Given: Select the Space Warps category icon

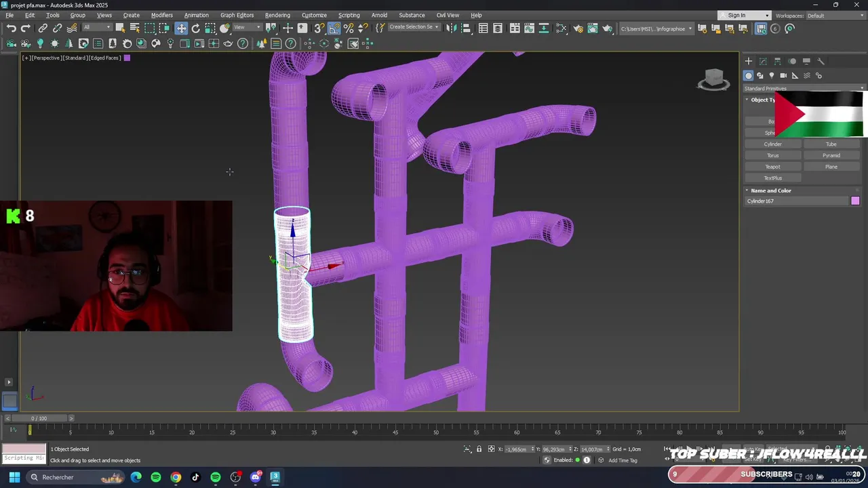Looking at the screenshot, I should (807, 76).
